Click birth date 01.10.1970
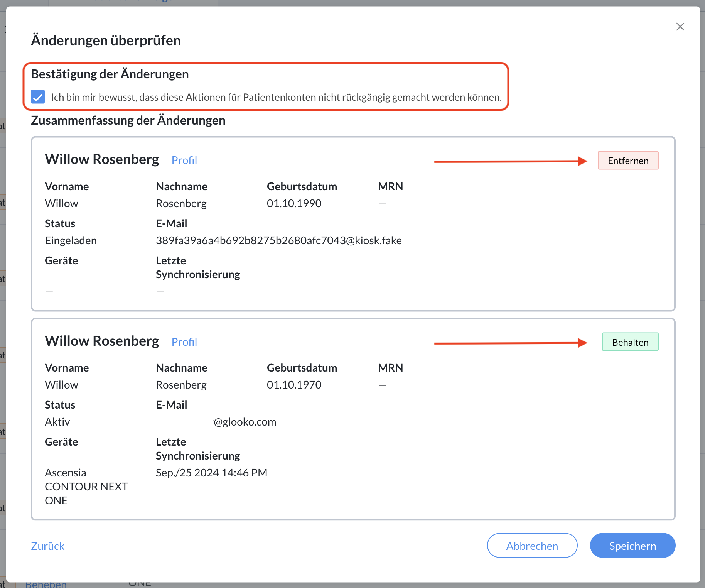 (x=294, y=385)
